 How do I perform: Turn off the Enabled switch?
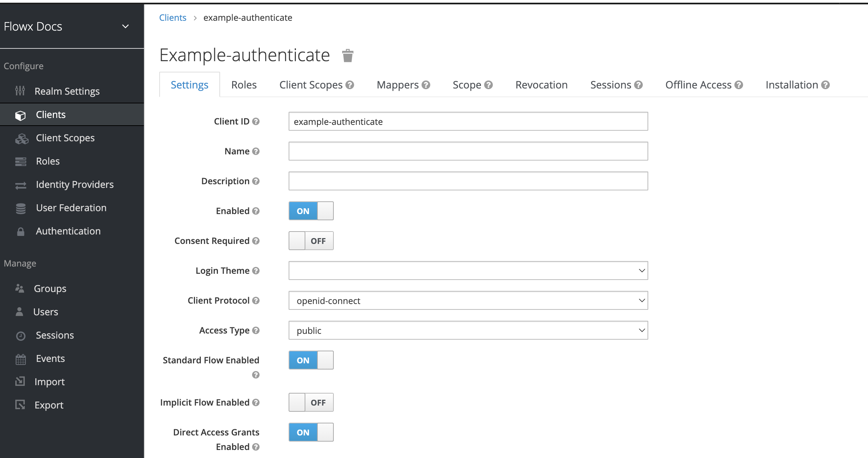tap(311, 211)
